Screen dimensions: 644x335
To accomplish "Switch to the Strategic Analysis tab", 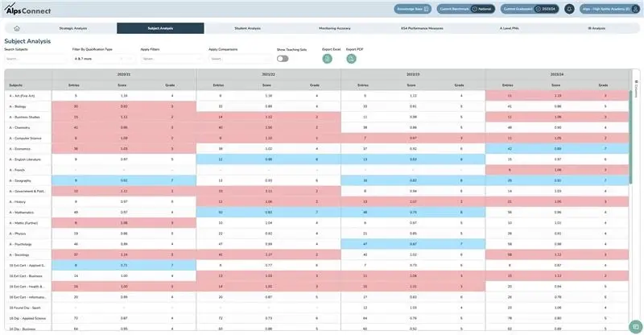I will tap(73, 28).
